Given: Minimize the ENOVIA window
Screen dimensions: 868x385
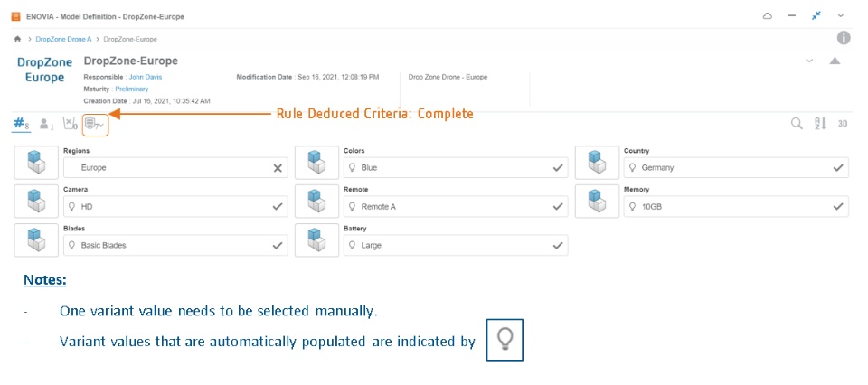Looking at the screenshot, I should click(x=792, y=16).
